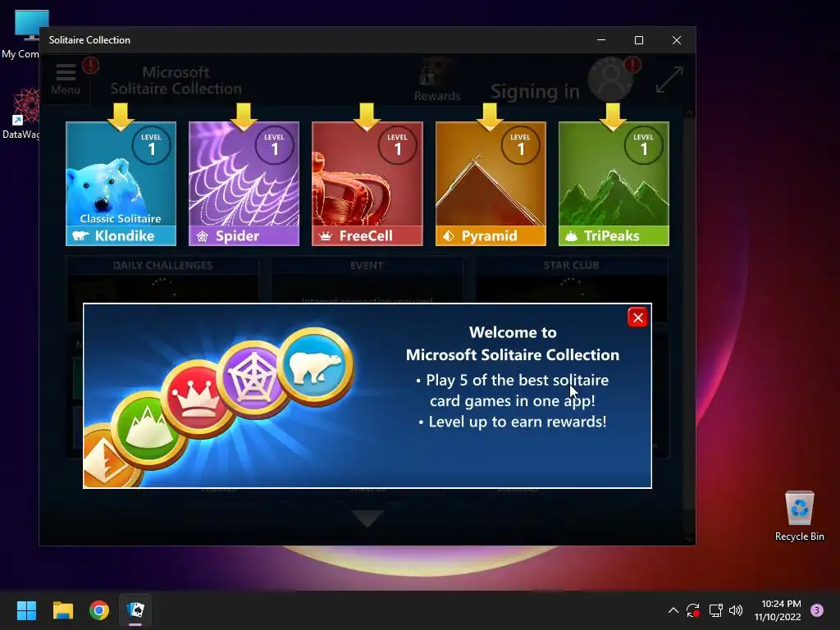
Task: Click the Signing in status text
Action: (x=535, y=92)
